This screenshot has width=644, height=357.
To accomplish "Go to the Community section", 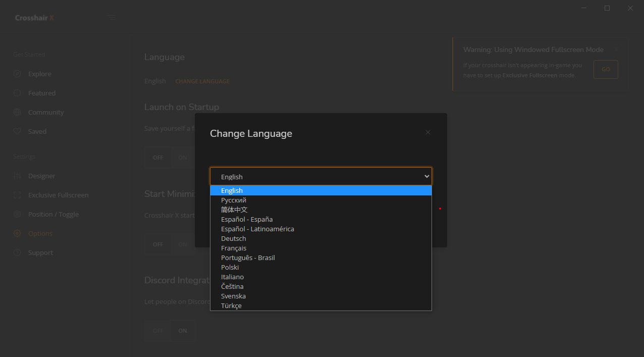I will [46, 112].
